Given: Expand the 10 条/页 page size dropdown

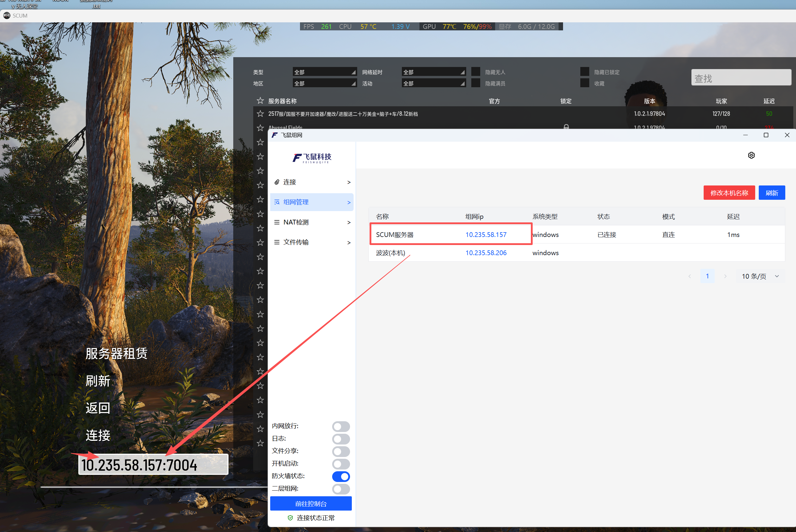Looking at the screenshot, I should point(760,276).
